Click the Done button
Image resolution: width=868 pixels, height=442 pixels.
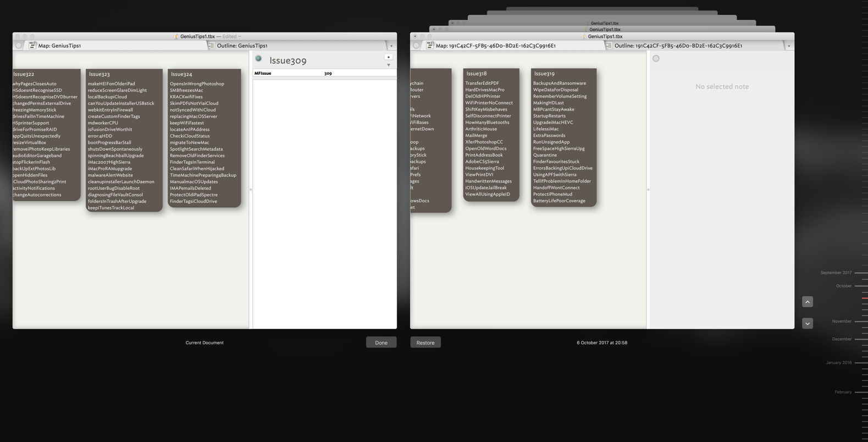381,342
